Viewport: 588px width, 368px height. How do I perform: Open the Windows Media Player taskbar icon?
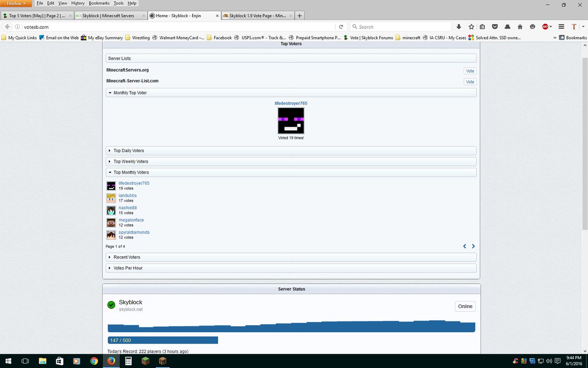(77, 361)
